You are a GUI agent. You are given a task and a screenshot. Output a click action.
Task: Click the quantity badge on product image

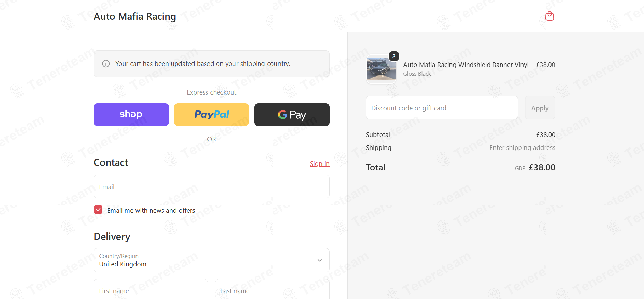(394, 56)
